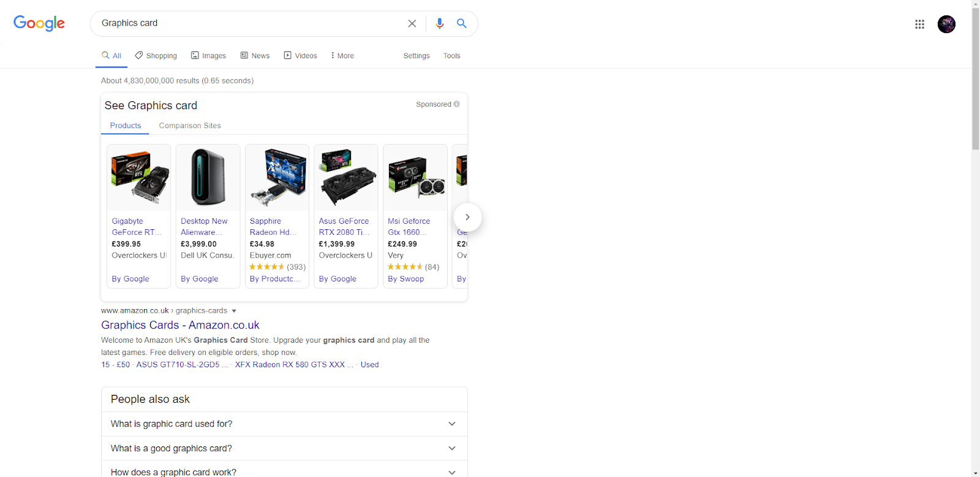This screenshot has width=980, height=477.
Task: Click the Sapphire Radeon Hd title link
Action: point(273,227)
